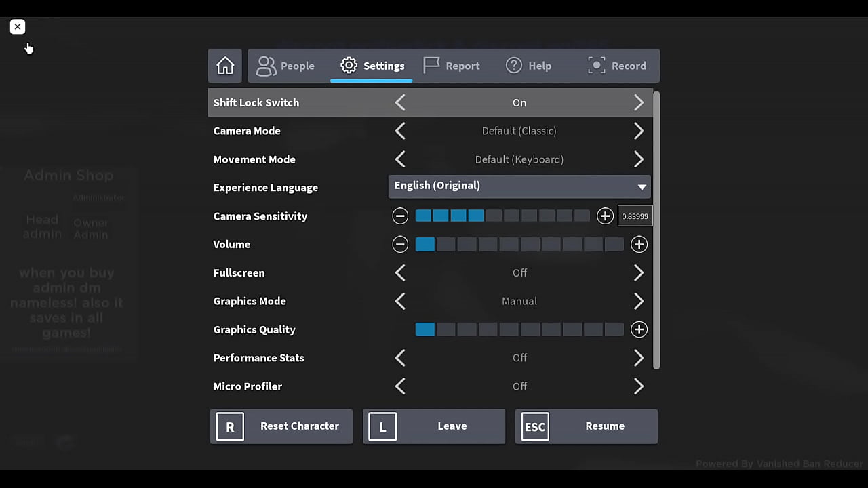This screenshot has width=868, height=488.
Task: Toggle Shift Lock Switch with right arrow
Action: click(x=638, y=103)
